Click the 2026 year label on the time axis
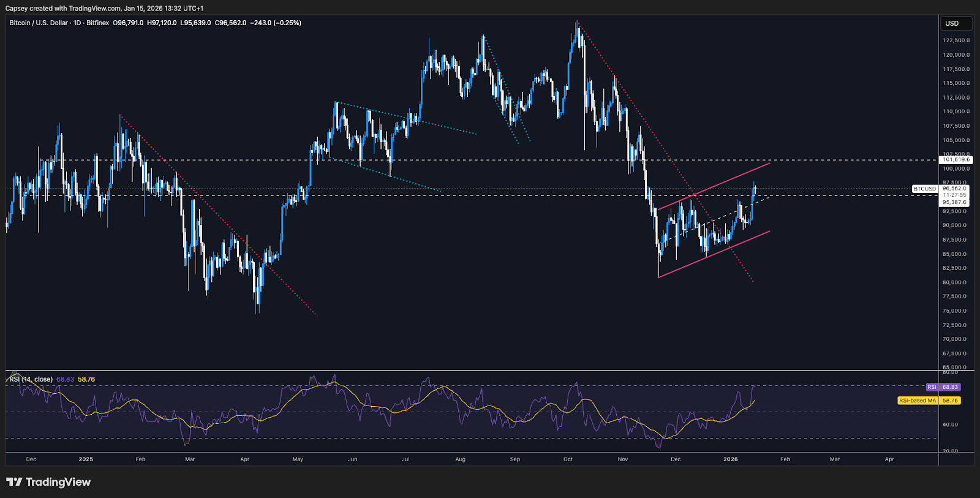The image size is (980, 498). (731, 459)
